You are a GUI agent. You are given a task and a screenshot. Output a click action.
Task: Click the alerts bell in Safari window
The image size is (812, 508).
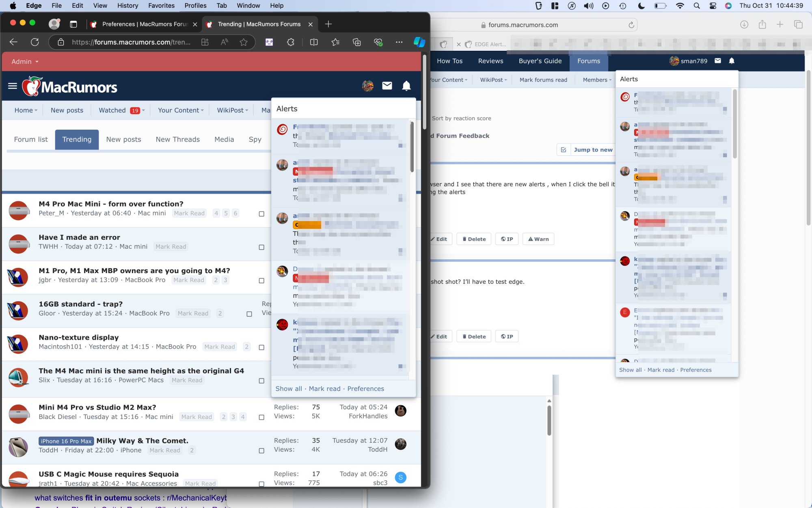pos(732,61)
